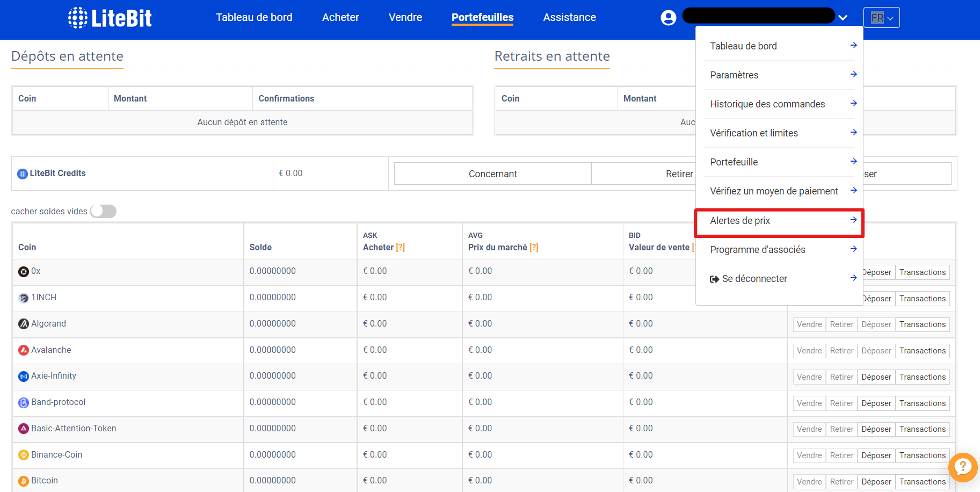
Task: Click the Algorand coin icon
Action: pos(23,323)
